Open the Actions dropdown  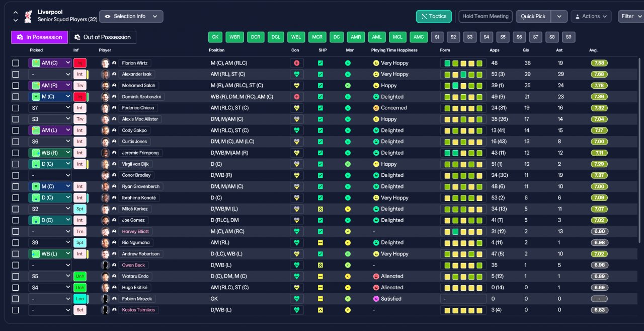(x=591, y=16)
